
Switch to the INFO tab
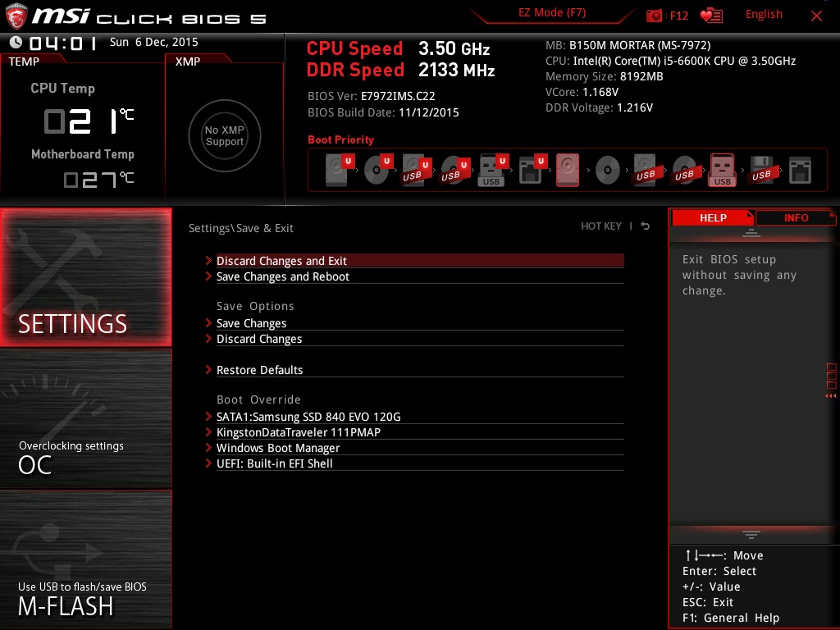[x=796, y=217]
